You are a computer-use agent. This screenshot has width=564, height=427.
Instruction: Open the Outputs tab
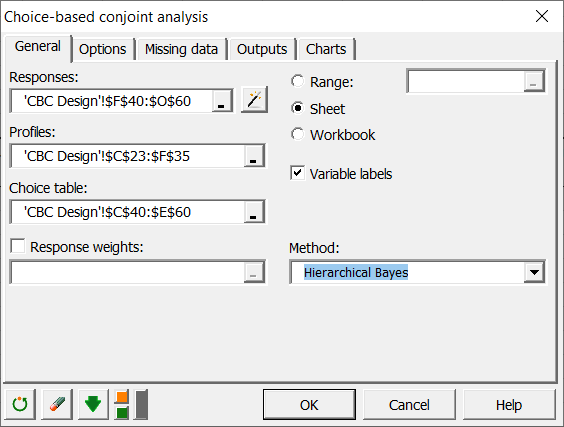262,49
